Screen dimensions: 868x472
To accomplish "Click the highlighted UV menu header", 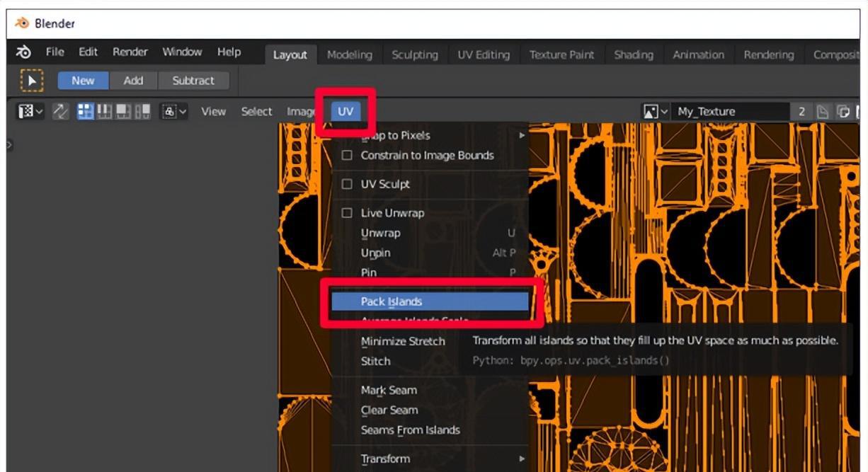I will (x=345, y=111).
